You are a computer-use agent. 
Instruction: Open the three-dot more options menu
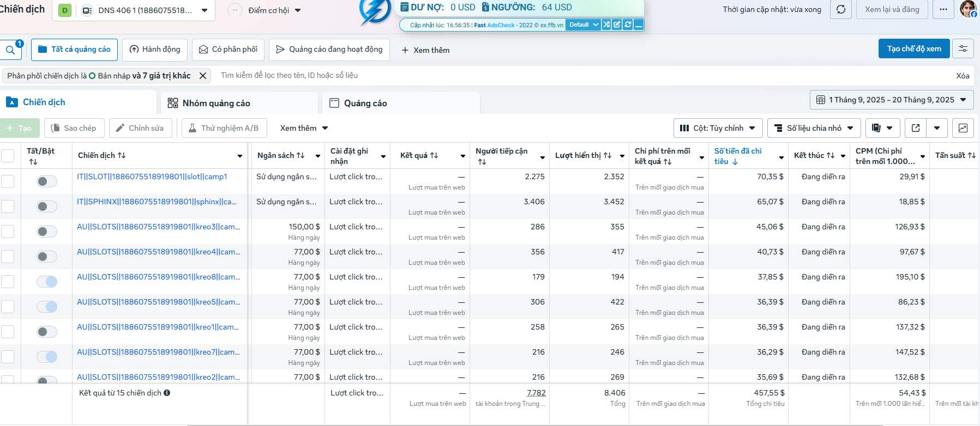(943, 9)
